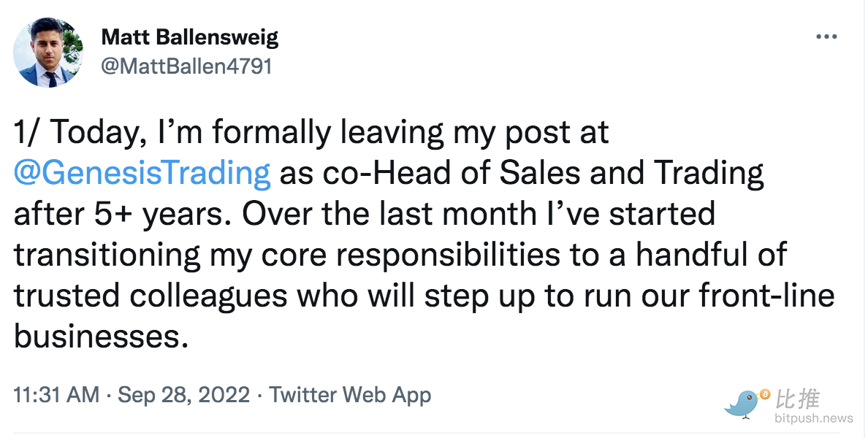Click the "1/" thread number in tweet
This screenshot has height=438, width=868.
(x=28, y=133)
